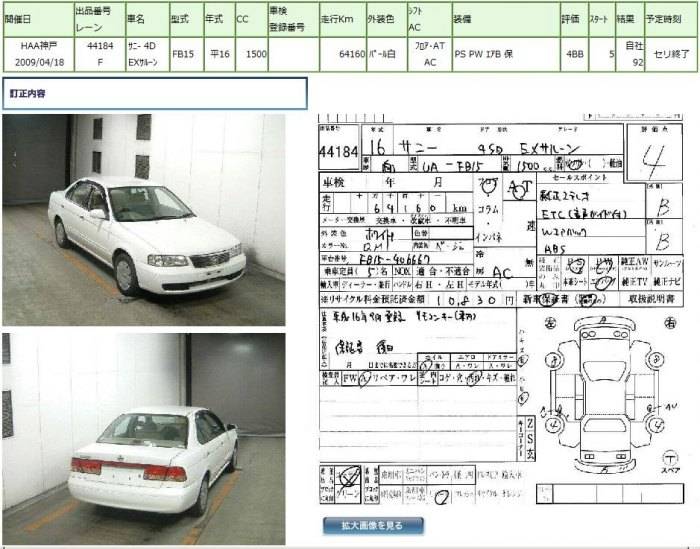Select the 年式 column header

point(219,19)
